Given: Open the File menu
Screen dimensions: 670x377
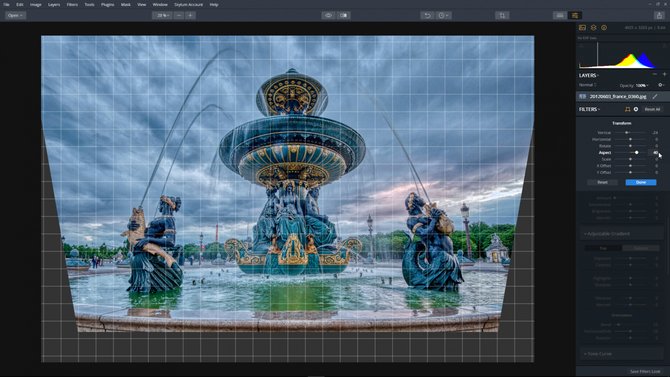Looking at the screenshot, I should (x=6, y=5).
